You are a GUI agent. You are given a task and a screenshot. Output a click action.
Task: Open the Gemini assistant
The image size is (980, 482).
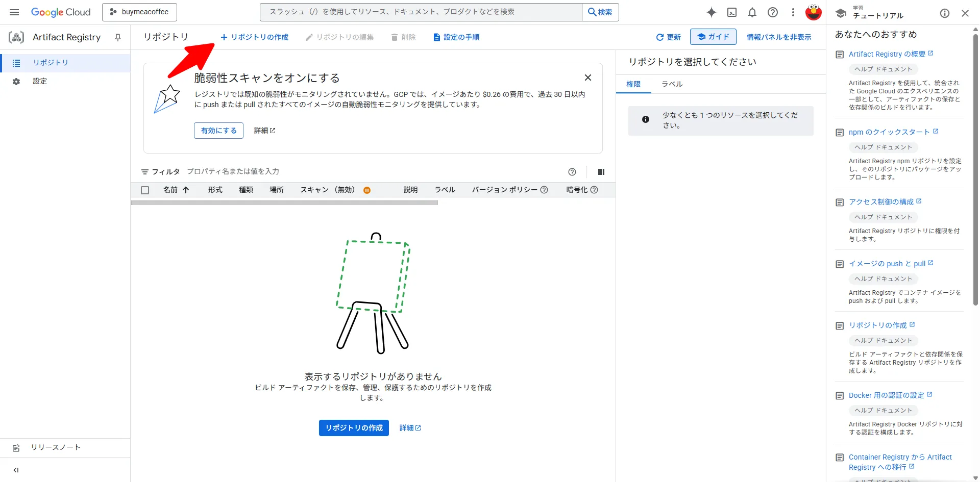click(711, 12)
